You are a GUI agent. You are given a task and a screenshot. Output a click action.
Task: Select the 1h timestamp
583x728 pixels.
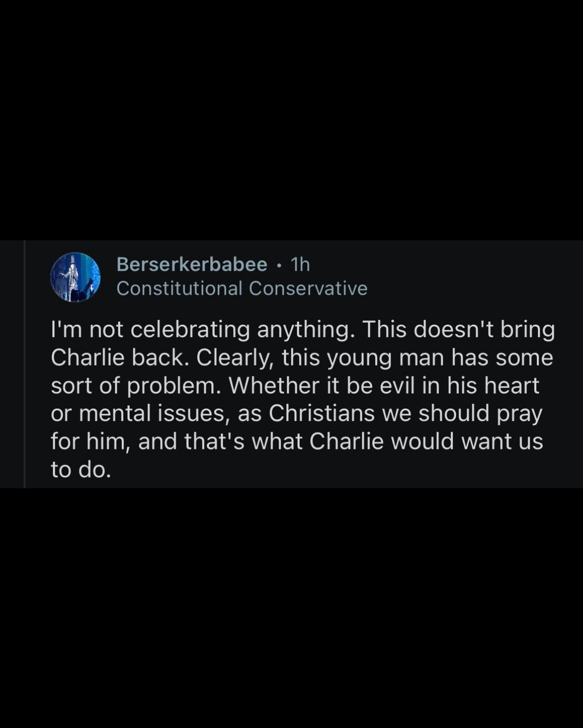point(301,265)
